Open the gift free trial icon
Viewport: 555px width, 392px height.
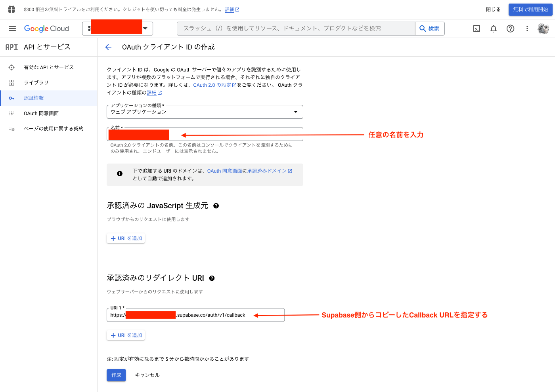(11, 9)
